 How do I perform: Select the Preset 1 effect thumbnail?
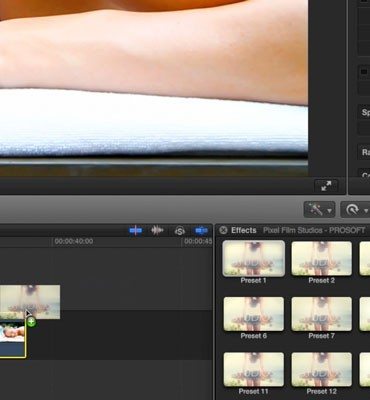tap(254, 258)
